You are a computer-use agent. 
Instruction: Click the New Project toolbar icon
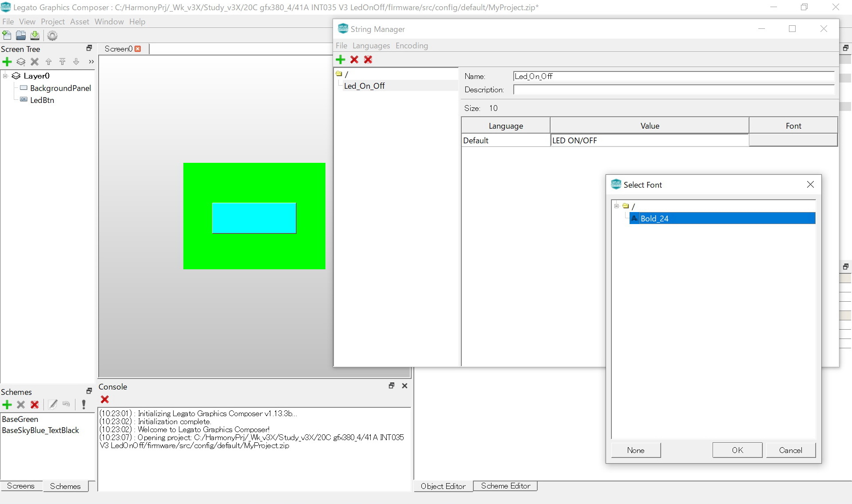[x=7, y=35]
